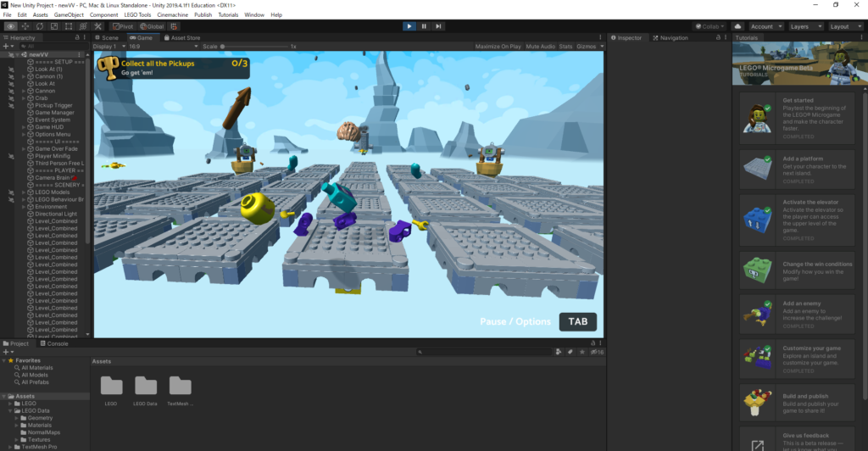Click the favorites star icon in Project
The height and width of the screenshot is (451, 868).
tap(581, 352)
